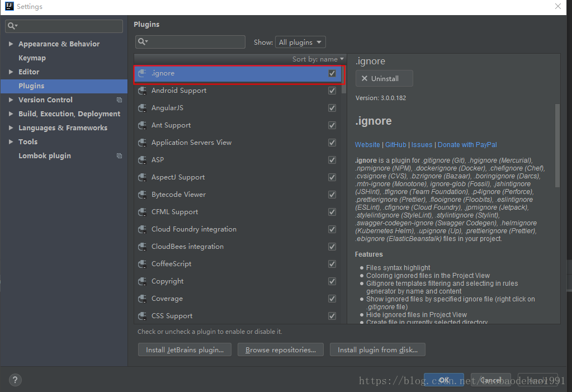Open Lombok plugin settings
Viewport: 572px width, 392px height.
click(x=45, y=156)
